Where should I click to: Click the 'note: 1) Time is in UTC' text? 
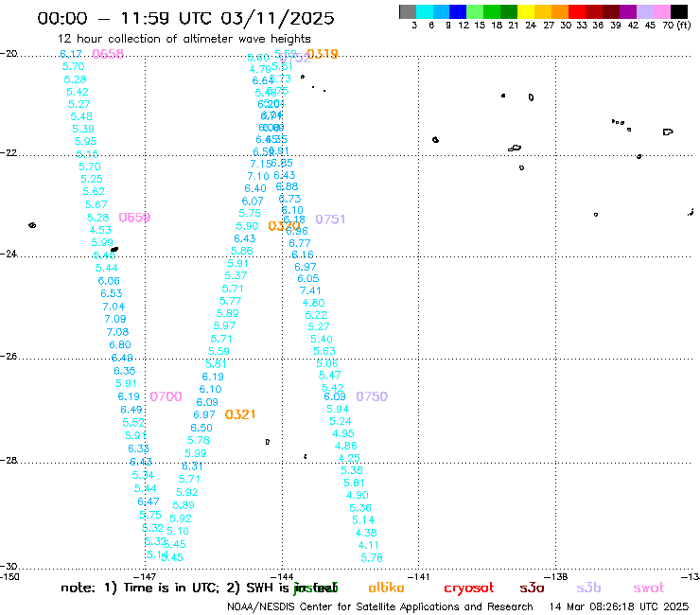(139, 589)
